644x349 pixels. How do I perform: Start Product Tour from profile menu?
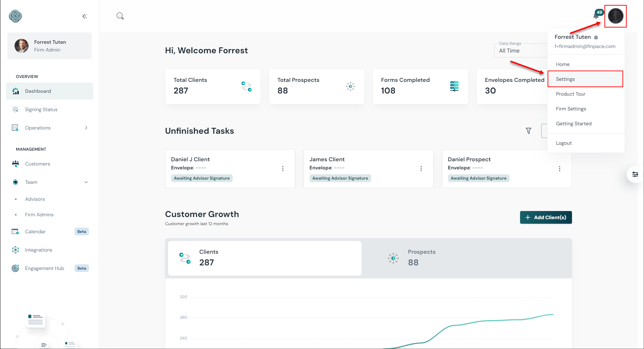click(x=586, y=94)
